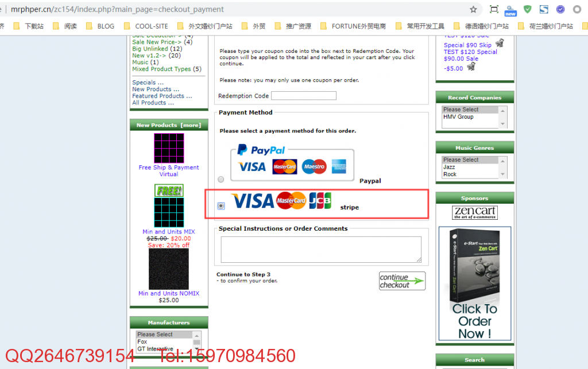The height and width of the screenshot is (369, 588).
Task: Open the Big Unlinked category
Action: (x=150, y=49)
